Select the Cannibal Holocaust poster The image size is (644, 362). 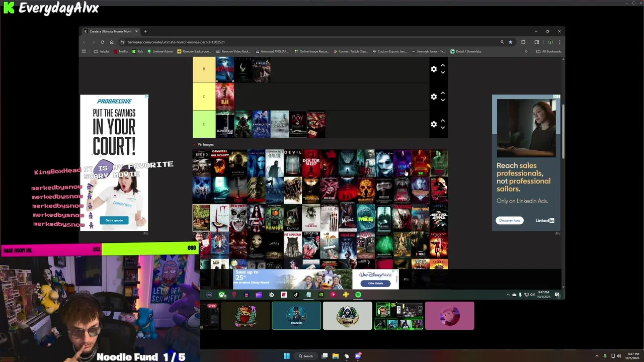click(x=219, y=163)
